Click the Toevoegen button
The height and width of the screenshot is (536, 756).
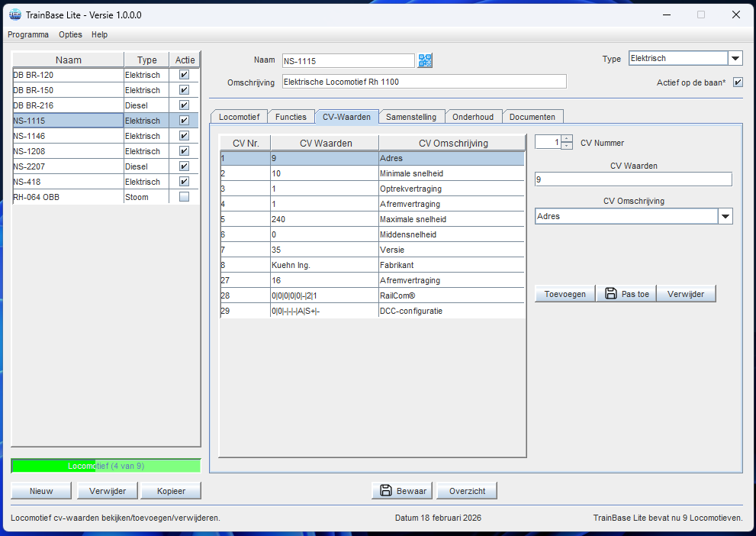(565, 294)
